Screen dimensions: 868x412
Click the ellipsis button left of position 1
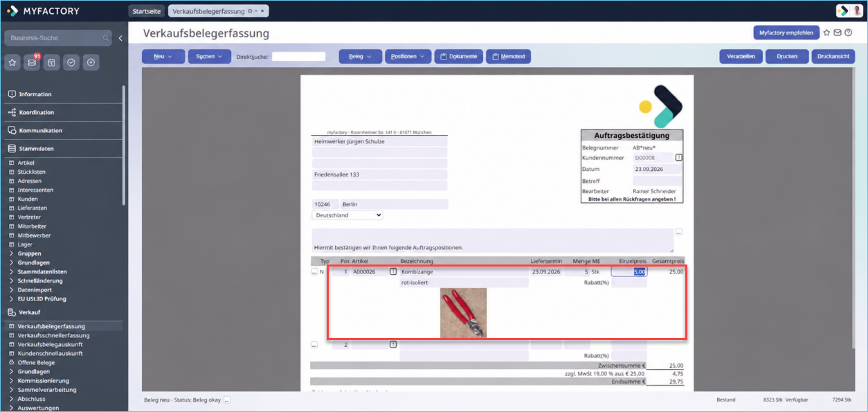[314, 272]
